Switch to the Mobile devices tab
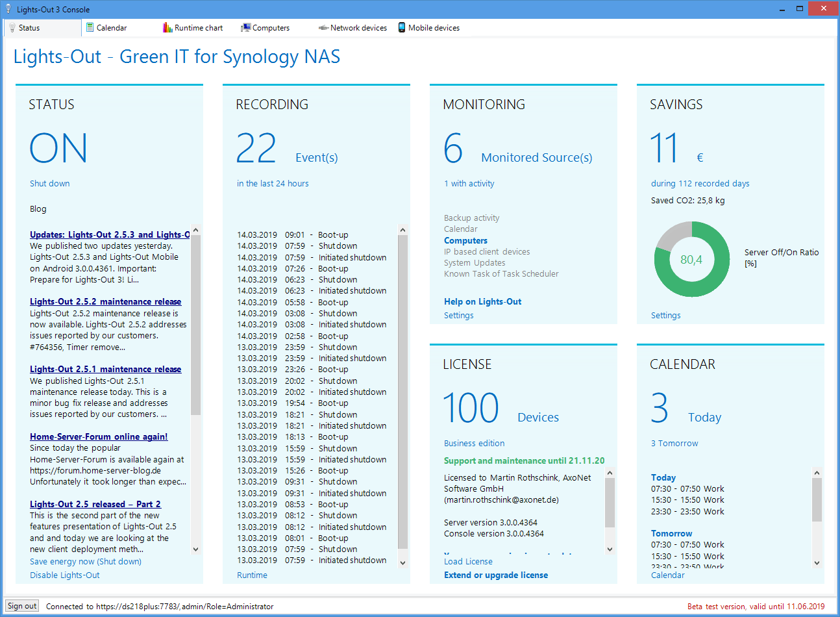Screen dimensions: 840x617 tap(434, 28)
